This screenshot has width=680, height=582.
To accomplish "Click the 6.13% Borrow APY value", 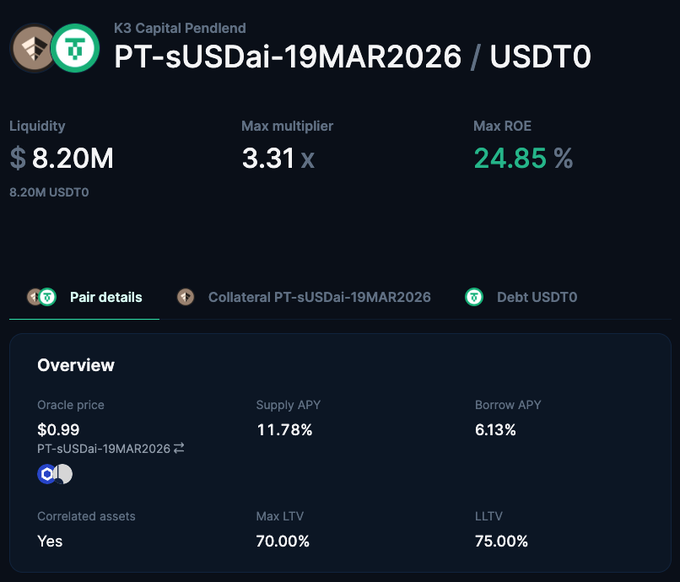I will [495, 430].
